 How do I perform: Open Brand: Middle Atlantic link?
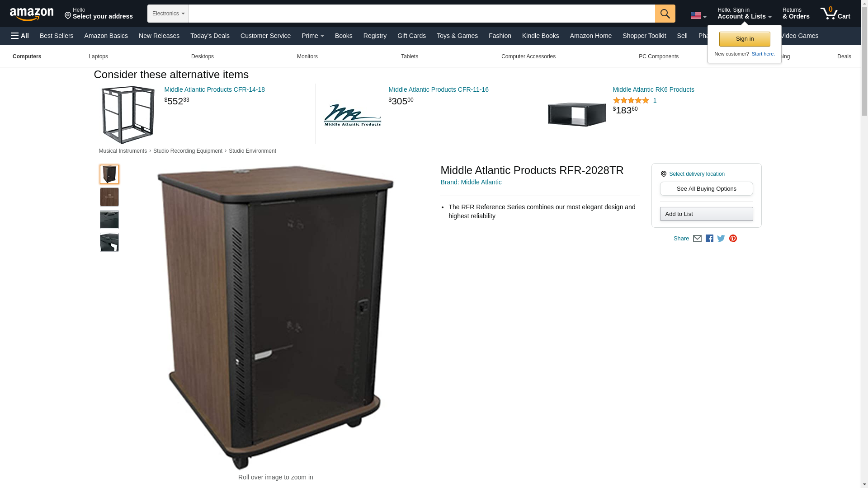coord(471,182)
